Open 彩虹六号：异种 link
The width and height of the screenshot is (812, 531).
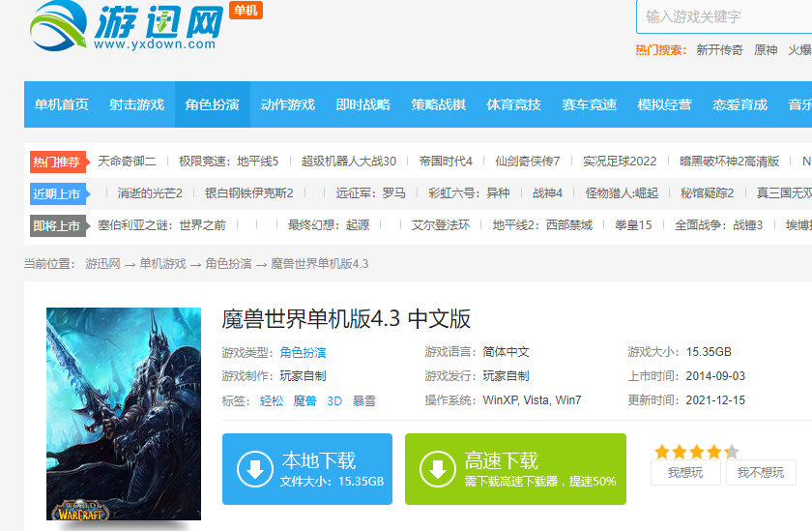(469, 193)
